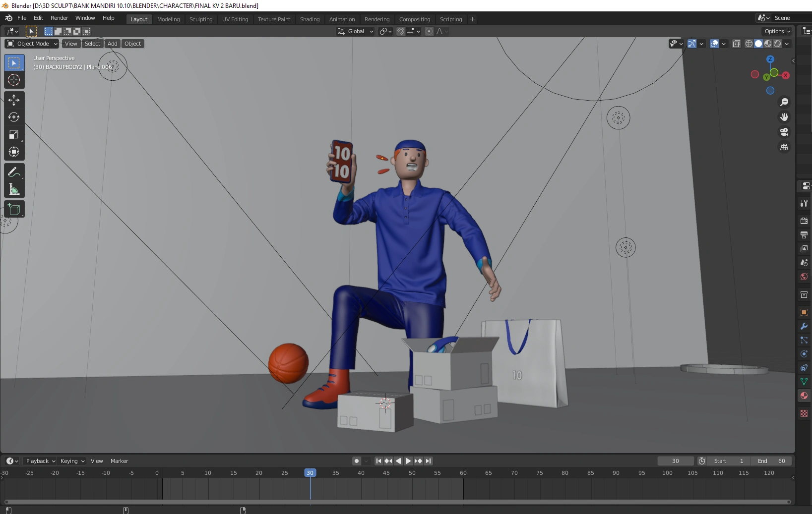Click the pan view hand icon

pyautogui.click(x=784, y=117)
